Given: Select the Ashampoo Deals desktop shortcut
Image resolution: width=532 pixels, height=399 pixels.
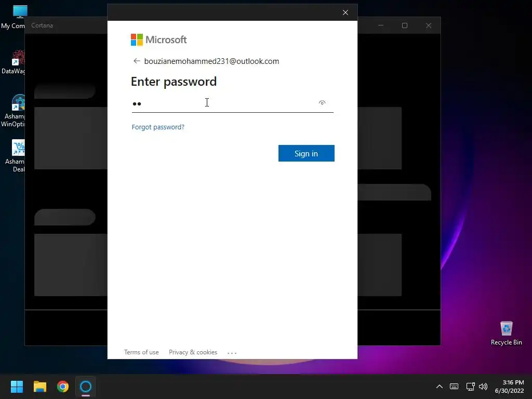Looking at the screenshot, I should click(x=15, y=156).
